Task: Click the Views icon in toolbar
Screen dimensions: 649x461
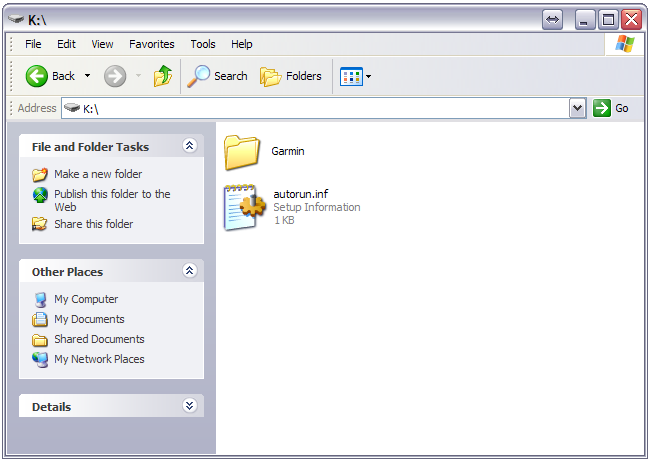Action: 351,76
